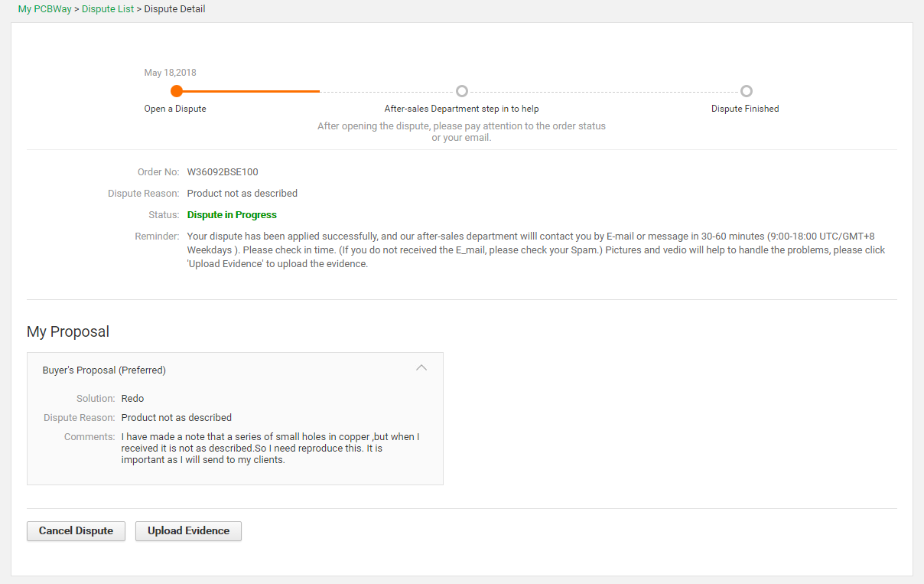Click the Cancel Dispute button
The image size is (924, 584).
click(x=76, y=530)
